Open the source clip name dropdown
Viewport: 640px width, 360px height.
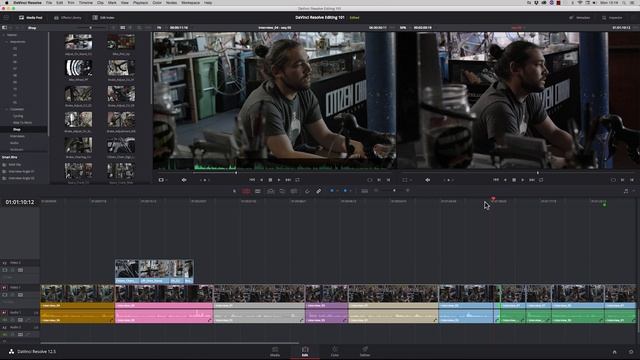tap(275, 28)
